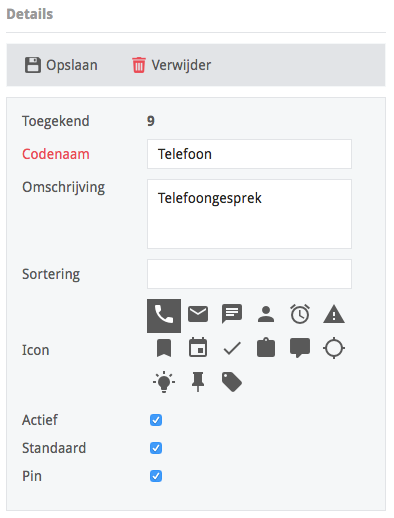Pick the crosshair target icon
Screen dimensions: 394x518
pyautogui.click(x=334, y=348)
